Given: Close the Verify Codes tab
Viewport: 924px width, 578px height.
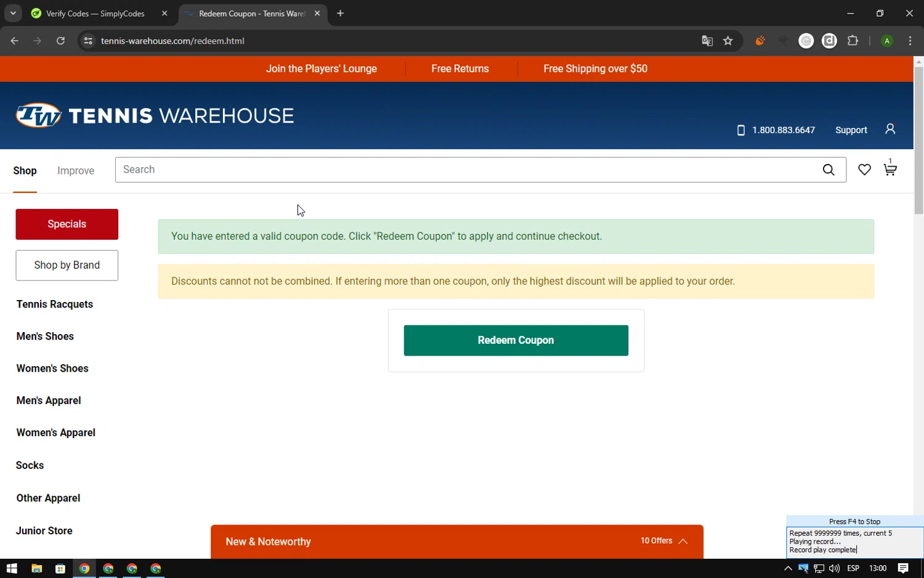Looking at the screenshot, I should (x=164, y=13).
